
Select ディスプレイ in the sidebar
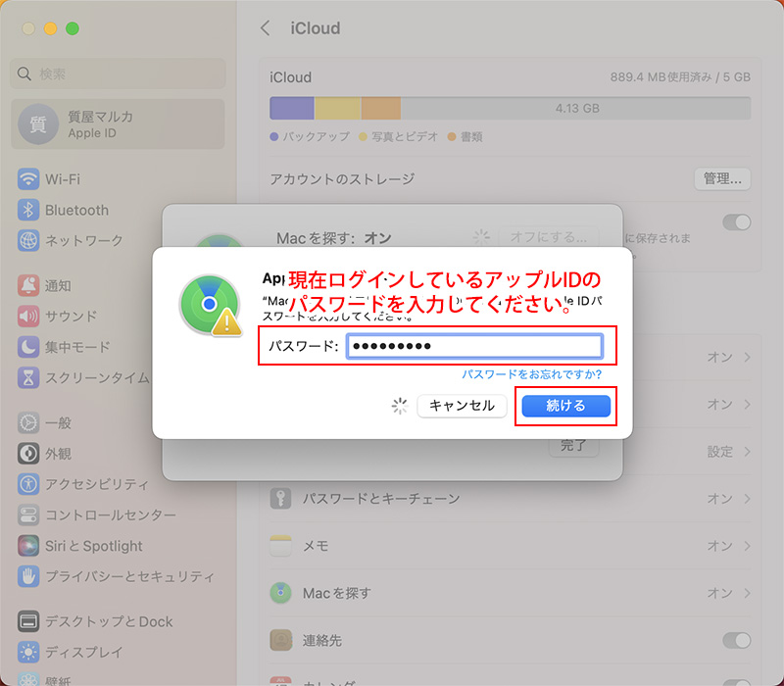pos(84,652)
